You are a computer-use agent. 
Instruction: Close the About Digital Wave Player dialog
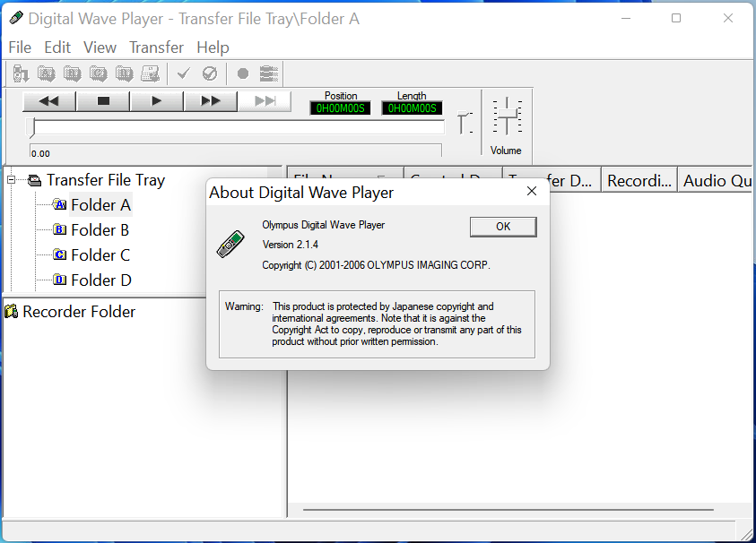532,191
